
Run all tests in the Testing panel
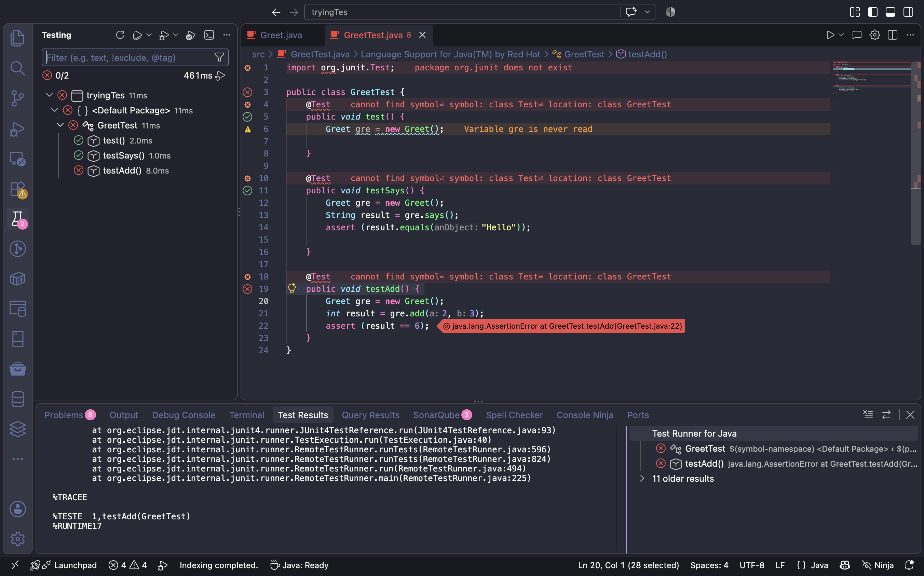pyautogui.click(x=138, y=35)
